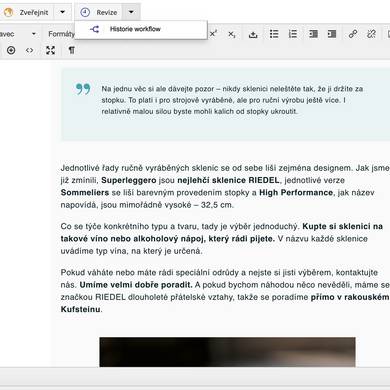390x390 pixels.
Task: Click the circled plus insert icon
Action: pos(11,50)
